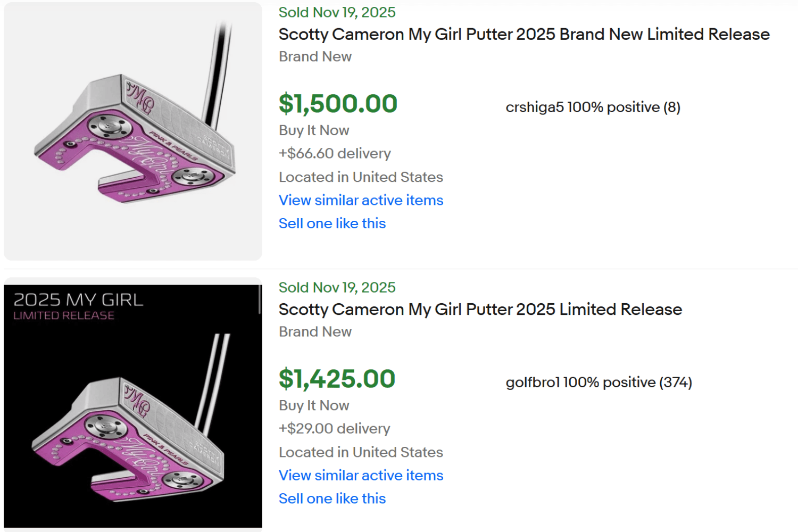
Task: Click the $1,500.00 sold price
Action: tap(337, 103)
